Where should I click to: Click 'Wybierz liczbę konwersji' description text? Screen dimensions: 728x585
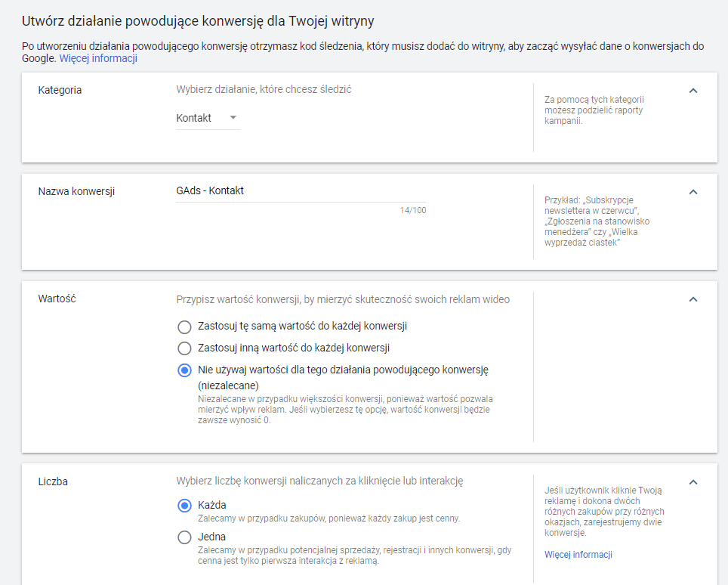(x=319, y=481)
